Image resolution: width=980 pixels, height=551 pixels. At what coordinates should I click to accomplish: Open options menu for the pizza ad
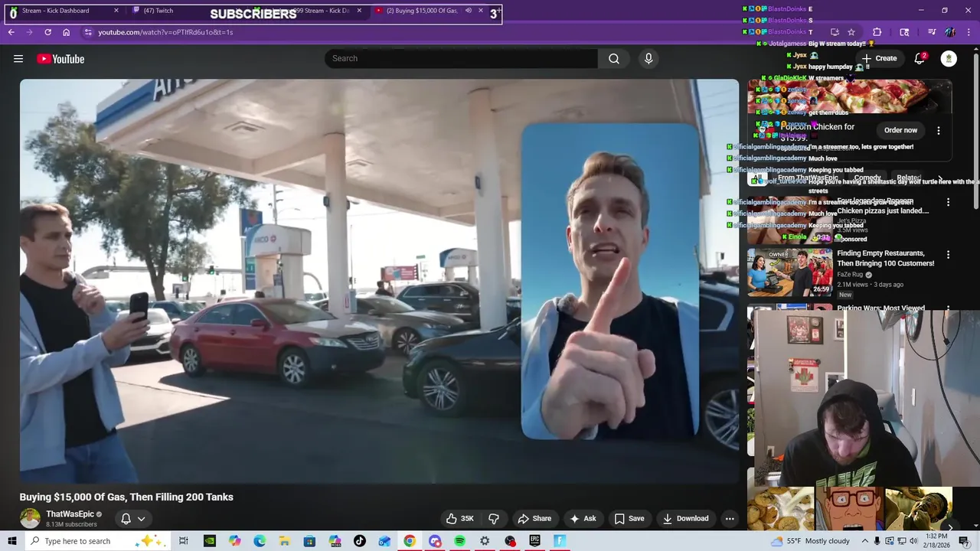tap(939, 130)
